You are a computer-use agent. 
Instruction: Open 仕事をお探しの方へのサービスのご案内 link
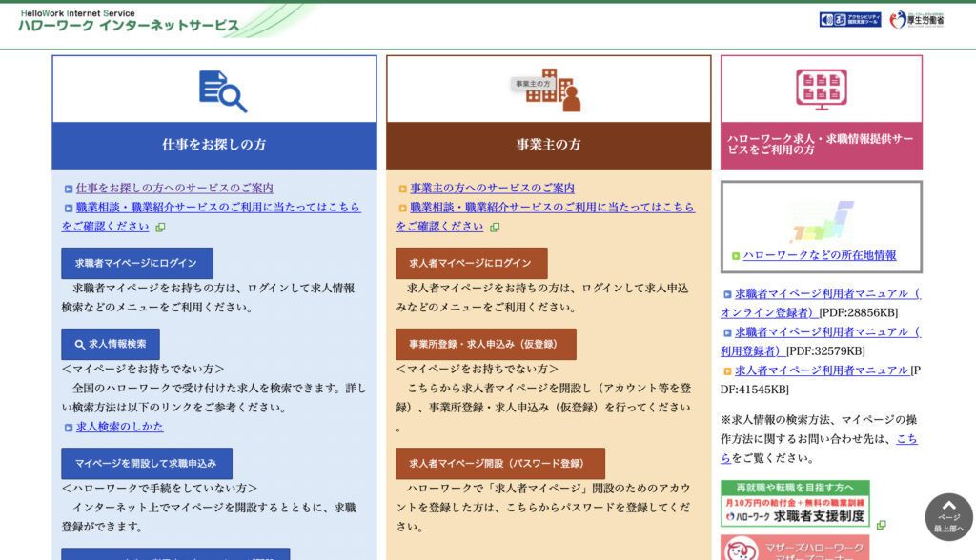point(174,188)
